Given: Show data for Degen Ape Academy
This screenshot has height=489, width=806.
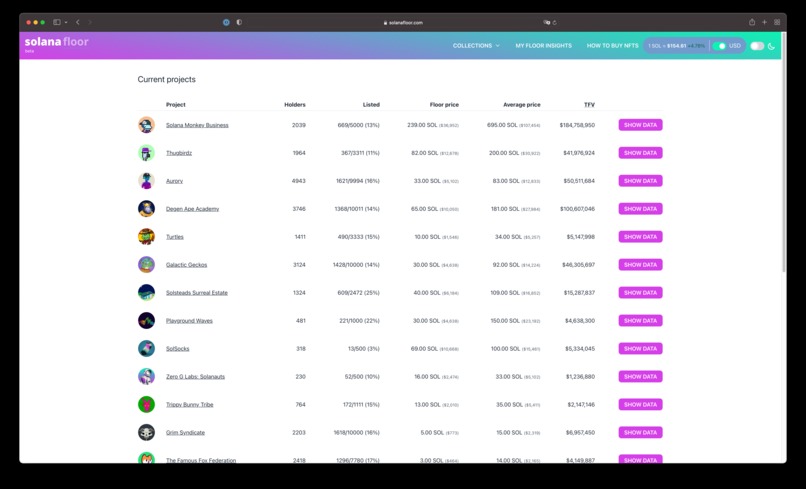Looking at the screenshot, I should (x=640, y=209).
